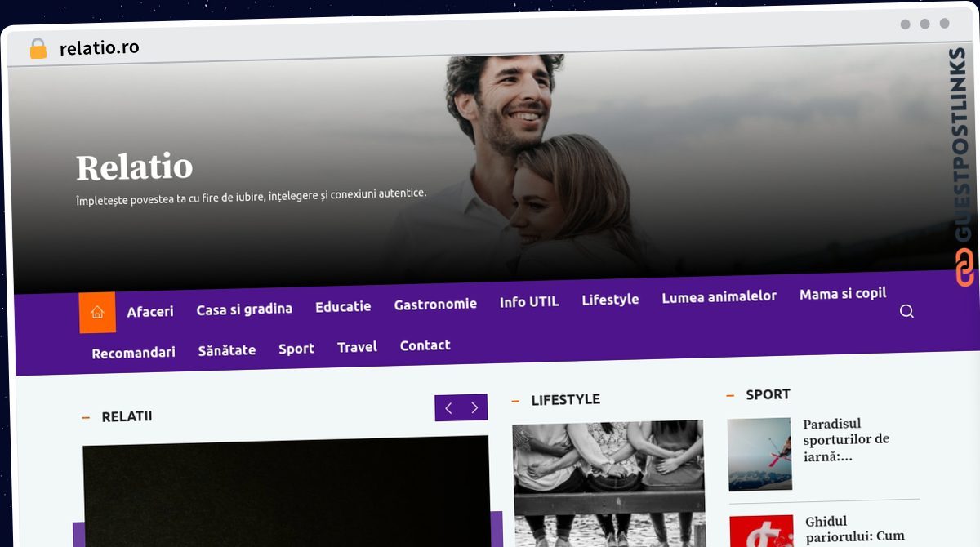Select Casa si gradina category
Image resolution: width=980 pixels, height=547 pixels.
tap(244, 309)
